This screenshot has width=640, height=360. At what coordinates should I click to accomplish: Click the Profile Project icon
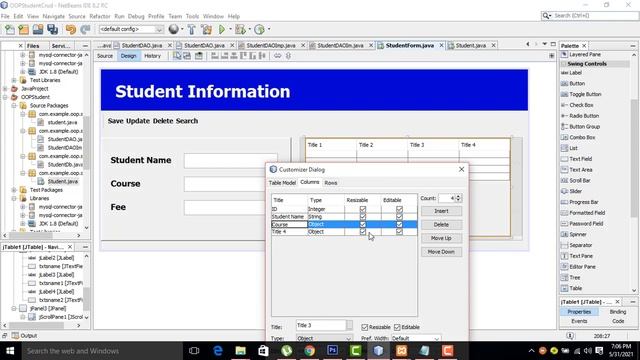[x=259, y=29]
